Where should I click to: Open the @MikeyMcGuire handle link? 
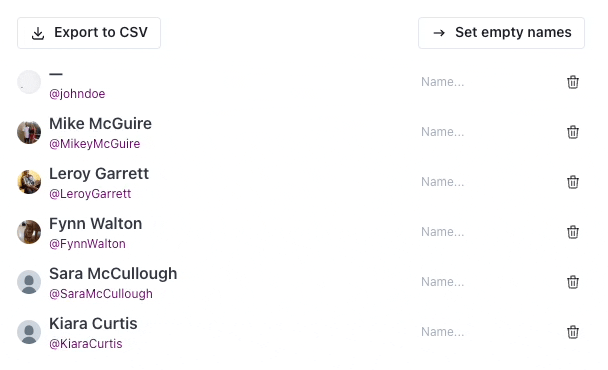(95, 144)
